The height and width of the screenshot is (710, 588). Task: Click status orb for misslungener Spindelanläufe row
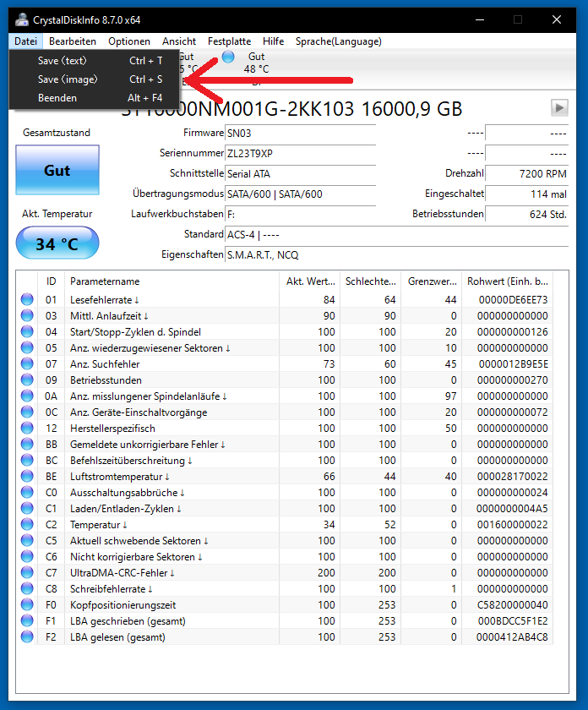[x=27, y=396]
